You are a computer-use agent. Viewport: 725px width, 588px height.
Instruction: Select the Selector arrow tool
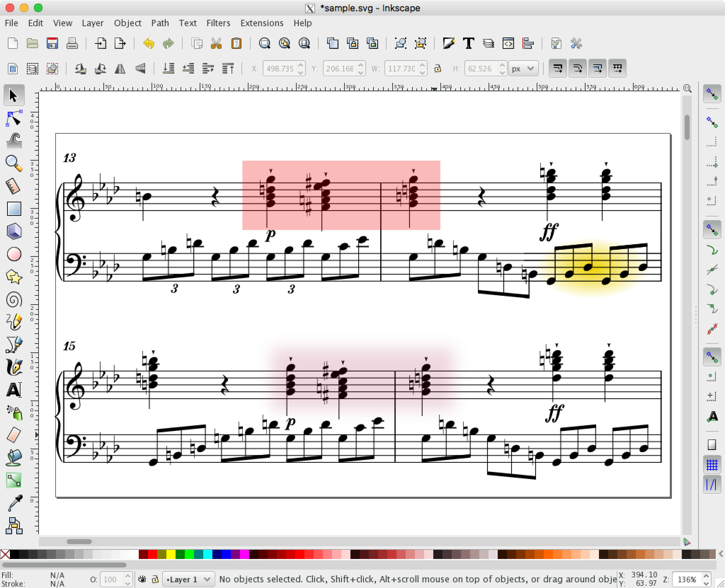click(x=14, y=96)
